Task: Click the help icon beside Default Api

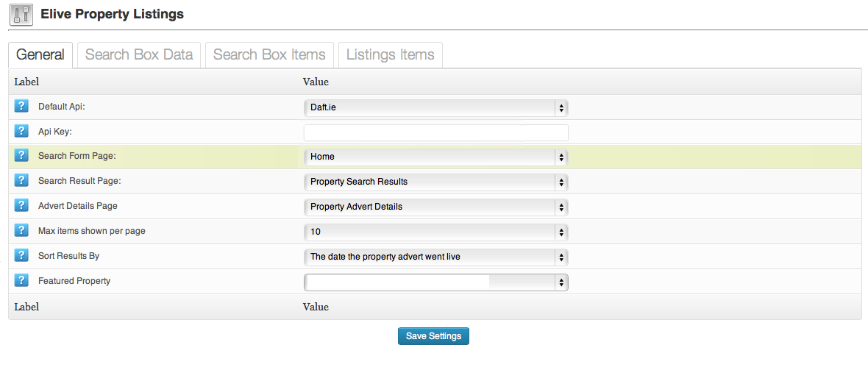Action: pos(21,106)
